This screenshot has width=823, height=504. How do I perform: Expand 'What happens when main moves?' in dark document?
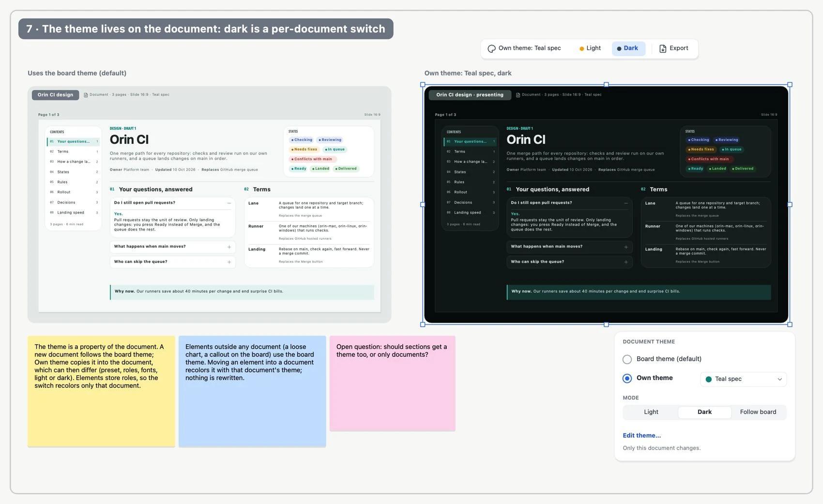tap(626, 247)
